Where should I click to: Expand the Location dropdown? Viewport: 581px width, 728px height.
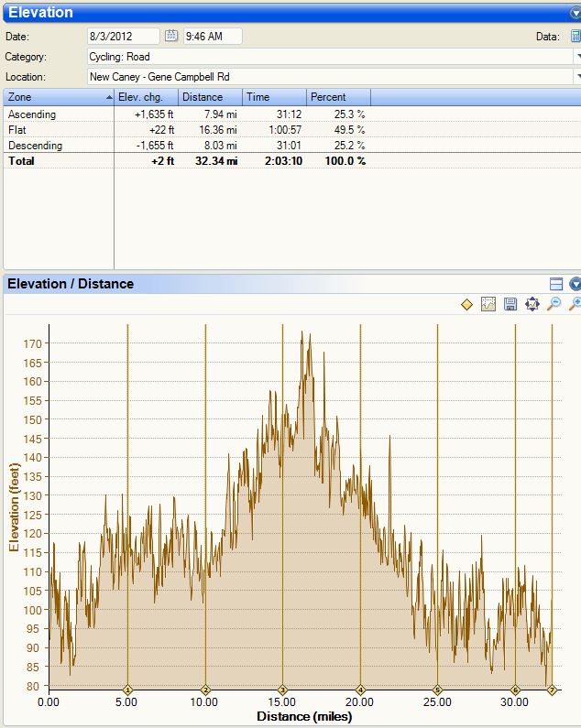click(576, 77)
